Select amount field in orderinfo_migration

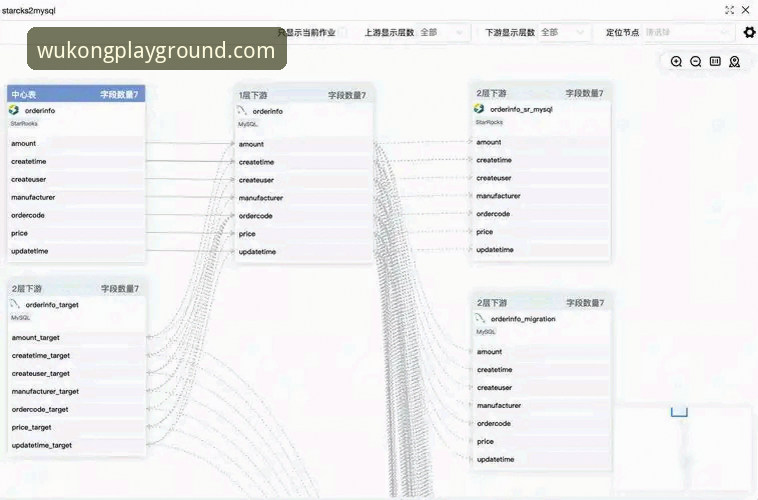click(541, 351)
